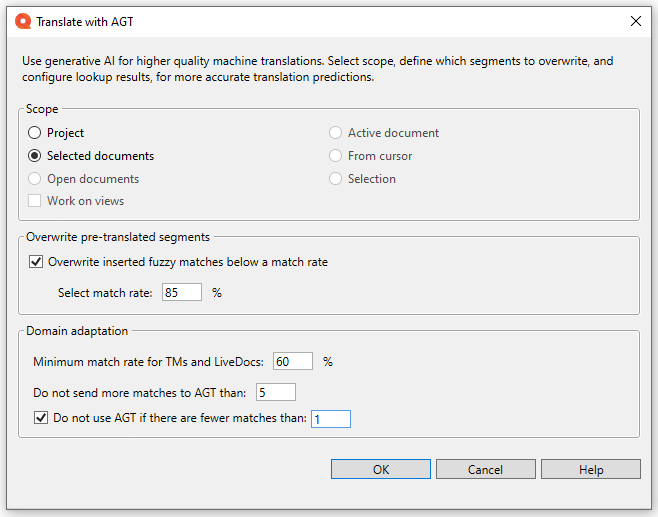Click the Select match rate label
Image resolution: width=658 pixels, height=517 pixels.
point(105,293)
